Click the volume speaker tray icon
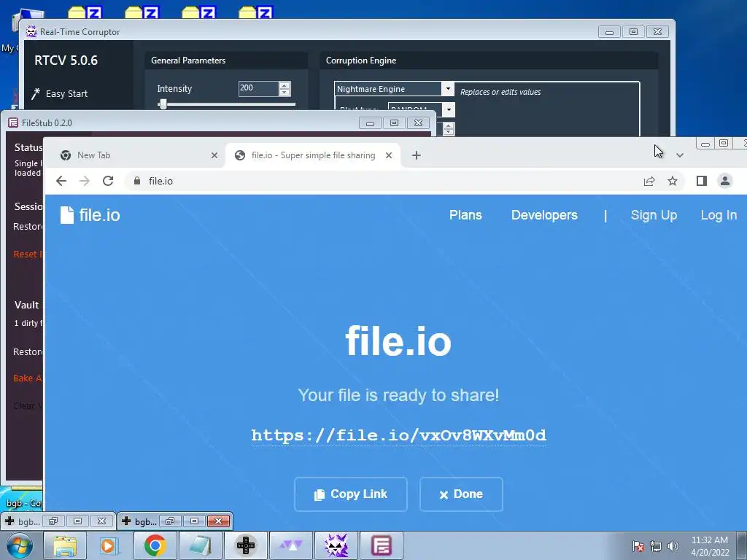The image size is (747, 560). click(673, 546)
